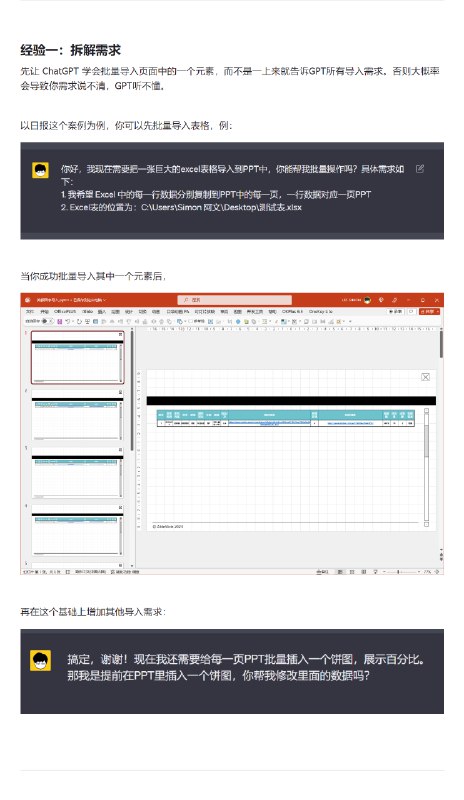Screen dimensions: 464x800
Task: Click the PowerPoint search box
Action: (x=235, y=300)
